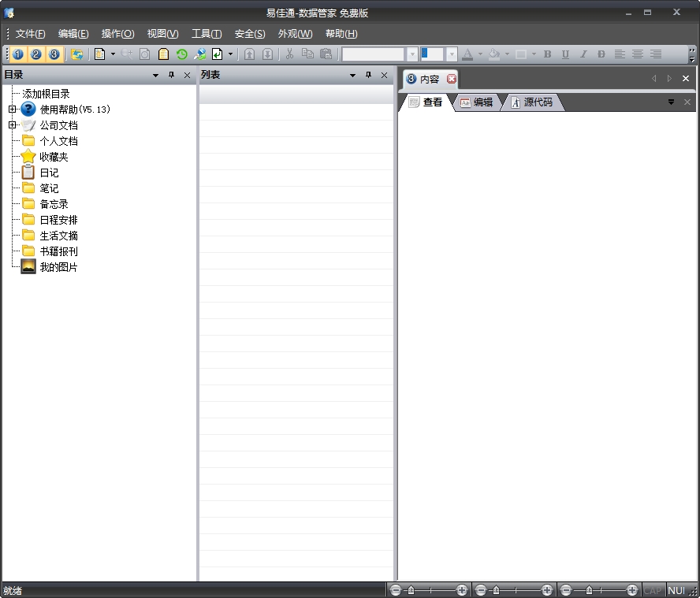Click into the font size field
Screen dimensions: 700x598
(432, 54)
